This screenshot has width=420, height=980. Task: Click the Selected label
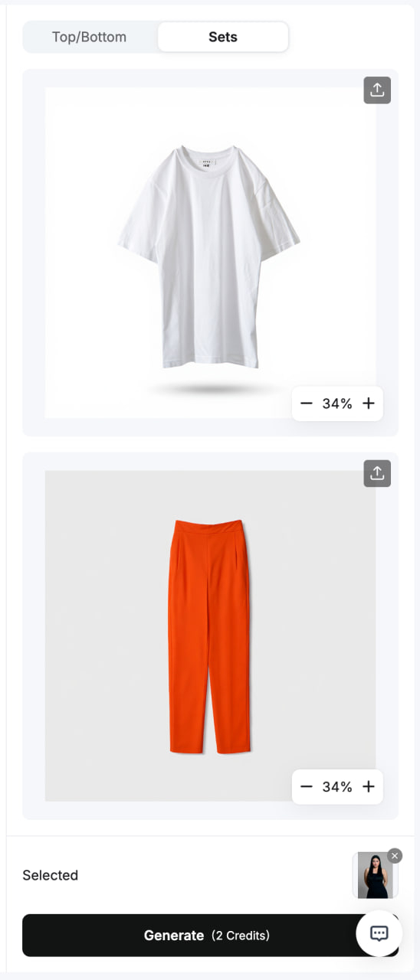[x=51, y=875]
